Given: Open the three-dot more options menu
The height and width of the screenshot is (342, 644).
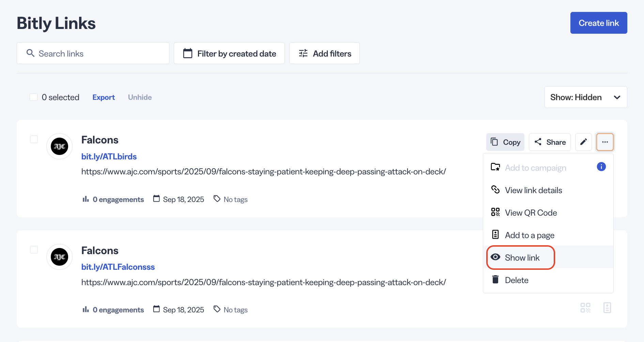Looking at the screenshot, I should pos(605,142).
